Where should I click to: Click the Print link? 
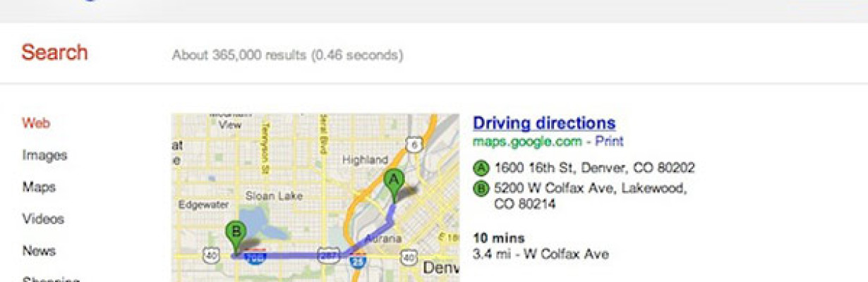(x=609, y=142)
